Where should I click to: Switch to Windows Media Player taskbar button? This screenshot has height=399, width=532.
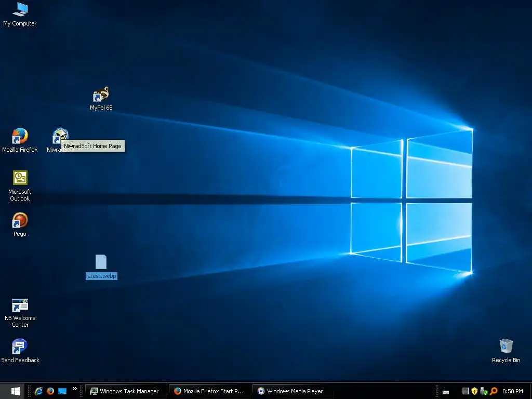pyautogui.click(x=292, y=391)
